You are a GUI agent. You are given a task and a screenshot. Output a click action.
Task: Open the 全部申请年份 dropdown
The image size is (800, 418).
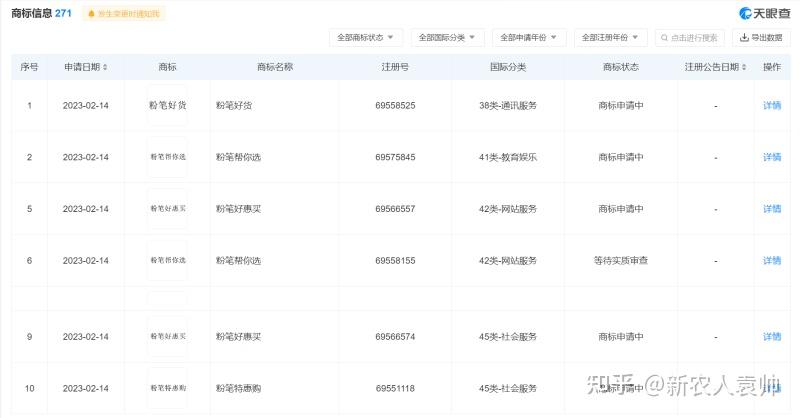529,37
